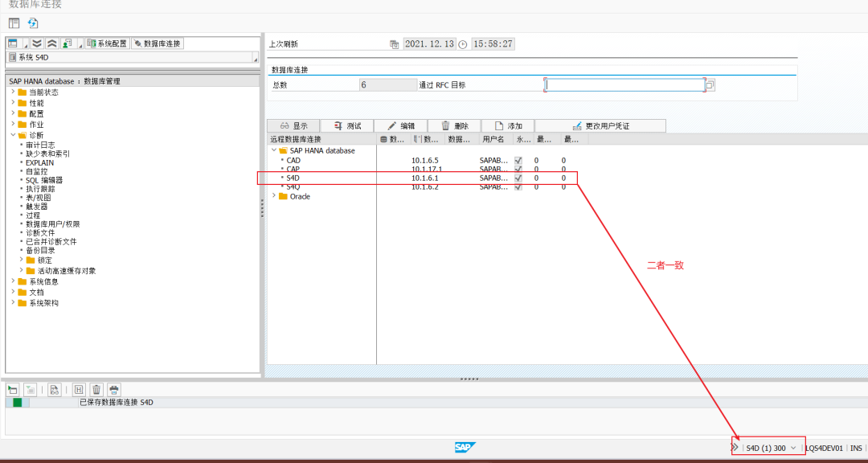Expand all nodes with double down chevron
This screenshot has height=463, width=868.
(x=36, y=43)
